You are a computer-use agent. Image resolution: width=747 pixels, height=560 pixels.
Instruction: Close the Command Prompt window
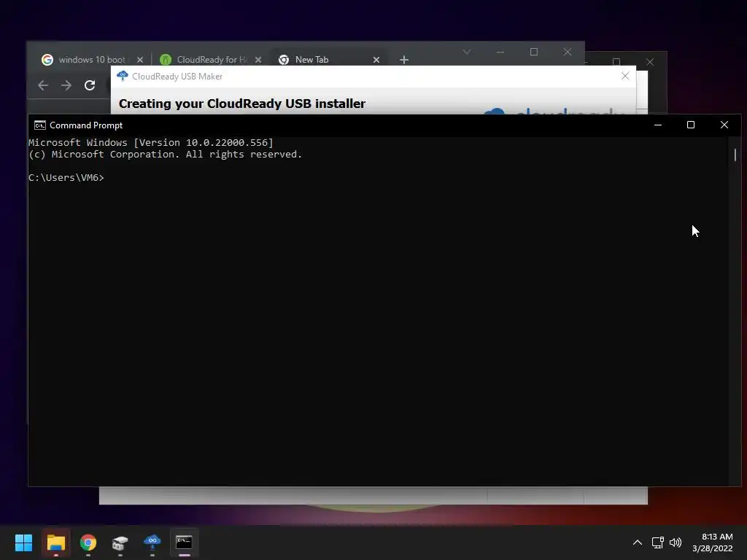(724, 125)
